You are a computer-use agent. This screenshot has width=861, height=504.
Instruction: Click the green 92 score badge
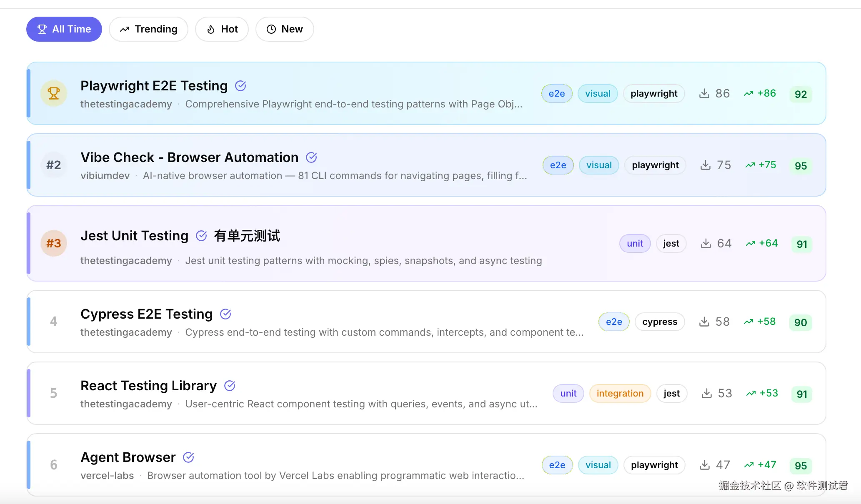click(x=800, y=94)
